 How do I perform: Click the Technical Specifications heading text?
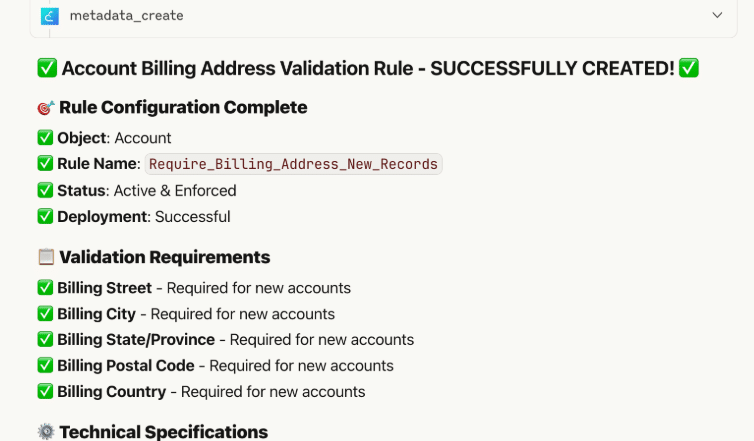[163, 432]
